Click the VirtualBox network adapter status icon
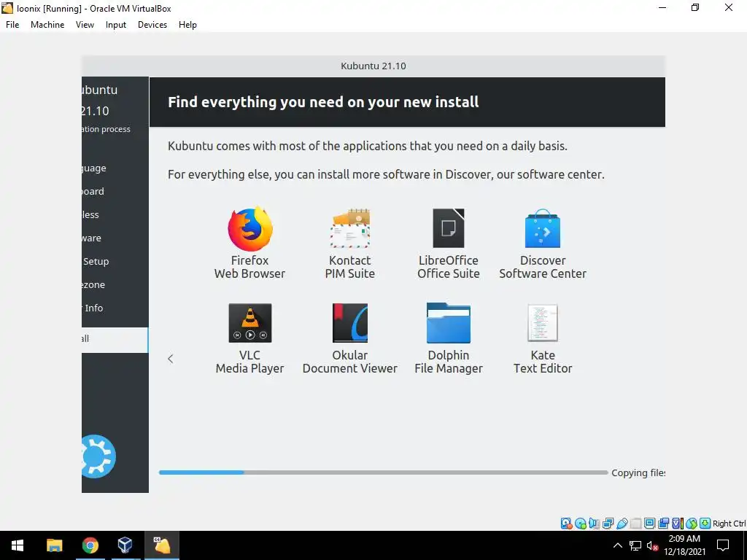 pos(608,524)
